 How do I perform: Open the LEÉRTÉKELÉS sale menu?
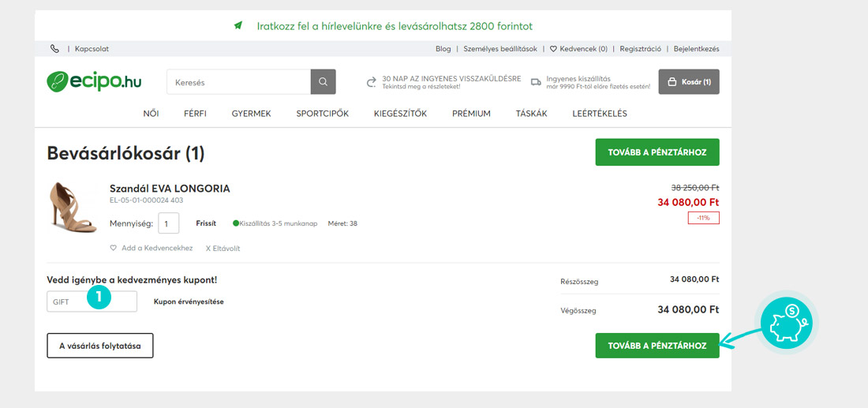click(x=600, y=114)
